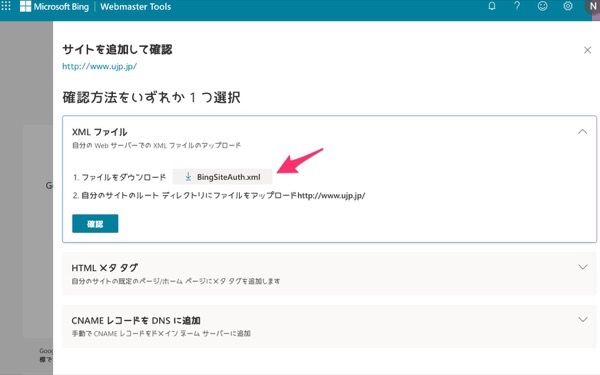Expand the HTML メタ タグ section
Viewport: 600px width, 375px height.
pos(582,267)
